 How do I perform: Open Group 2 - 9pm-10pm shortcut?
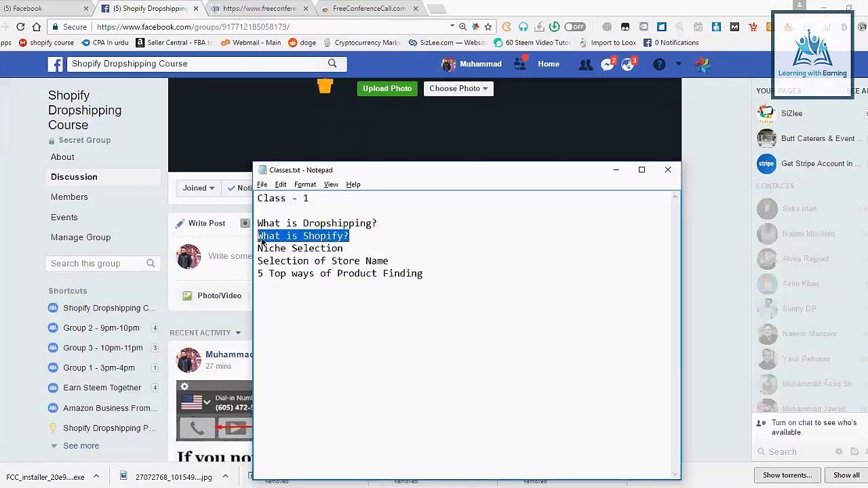click(x=101, y=327)
